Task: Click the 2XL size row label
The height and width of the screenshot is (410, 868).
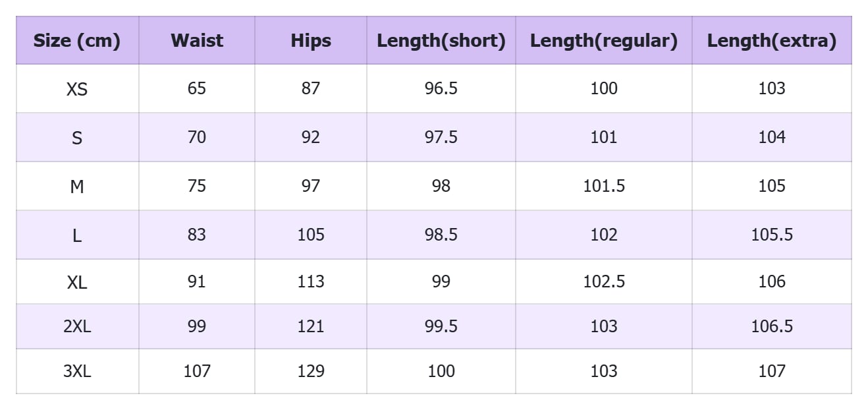Action: pyautogui.click(x=77, y=326)
